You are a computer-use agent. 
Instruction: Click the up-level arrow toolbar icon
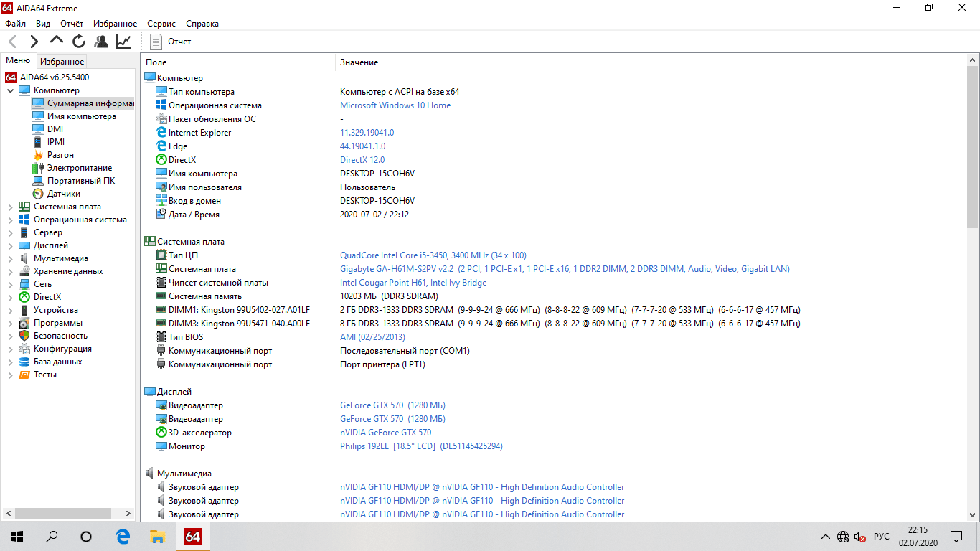(x=57, y=41)
